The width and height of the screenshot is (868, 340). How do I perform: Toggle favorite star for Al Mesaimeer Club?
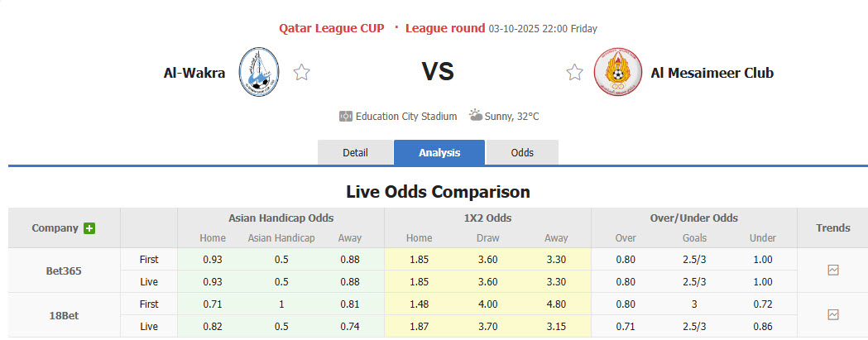pos(574,73)
